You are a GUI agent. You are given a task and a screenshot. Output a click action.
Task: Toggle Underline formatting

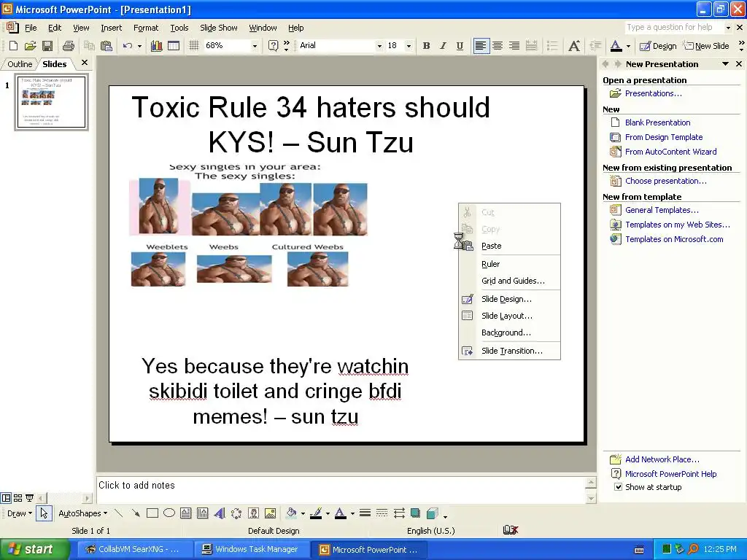tap(460, 46)
